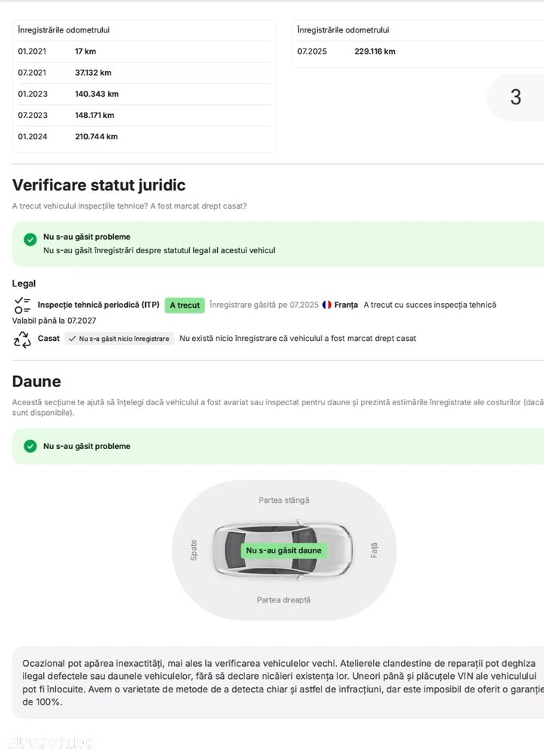This screenshot has height=756, width=544.
Task: Click the round badge showing number 3
Action: 515,97
